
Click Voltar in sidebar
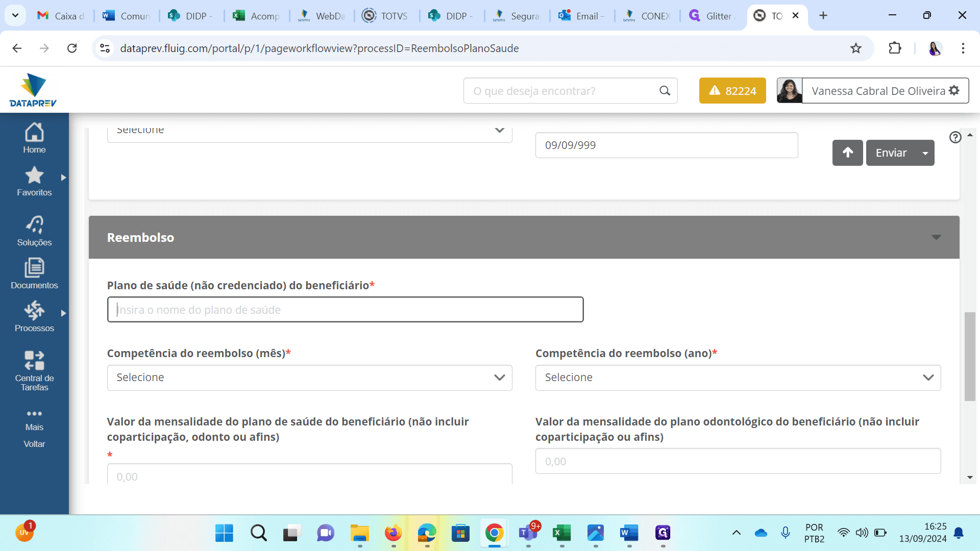[34, 444]
